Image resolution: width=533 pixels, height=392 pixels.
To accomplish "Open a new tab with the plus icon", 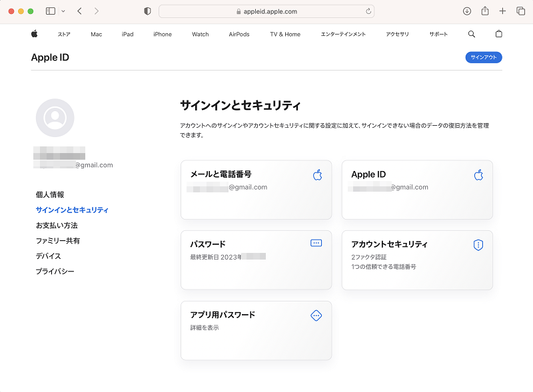I will tap(502, 11).
